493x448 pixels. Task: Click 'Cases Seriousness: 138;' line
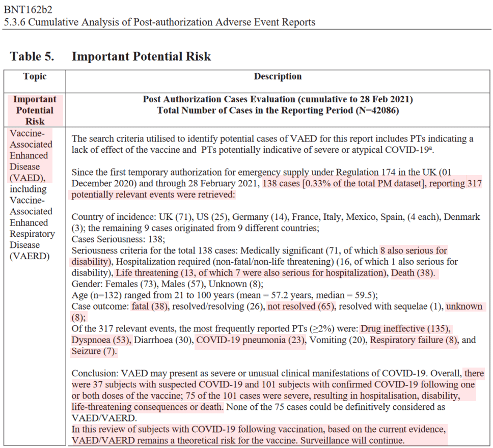[118, 239]
